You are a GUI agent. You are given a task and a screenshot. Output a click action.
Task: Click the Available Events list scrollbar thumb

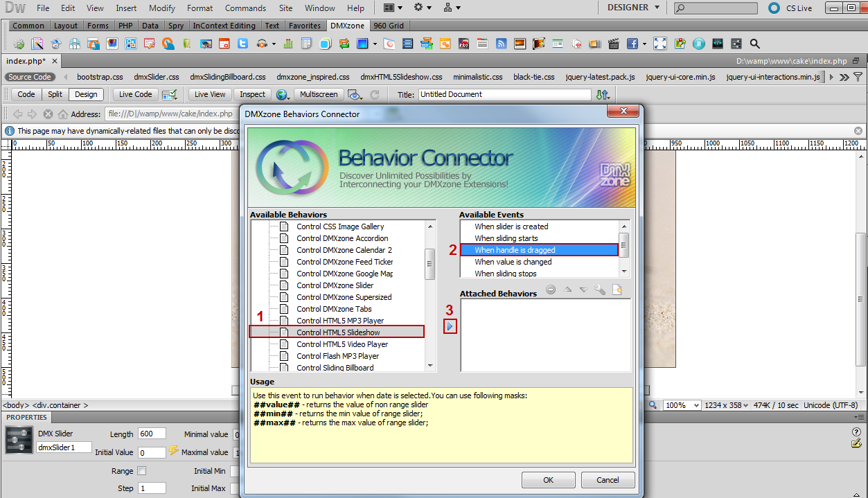click(624, 245)
